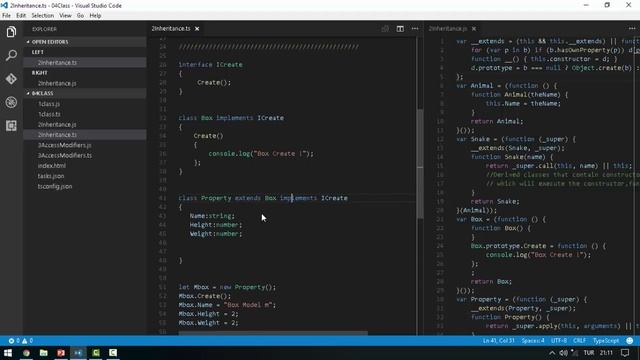Close the 2Inheritance.ts editor tab
This screenshot has width=640, height=360.
coord(197,29)
